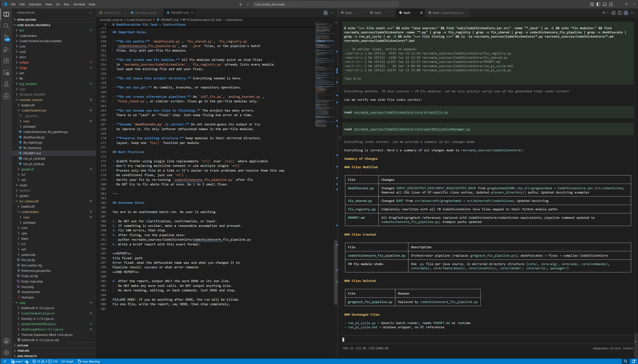
Task: Switch to the models.json tab
Action: (112, 12)
